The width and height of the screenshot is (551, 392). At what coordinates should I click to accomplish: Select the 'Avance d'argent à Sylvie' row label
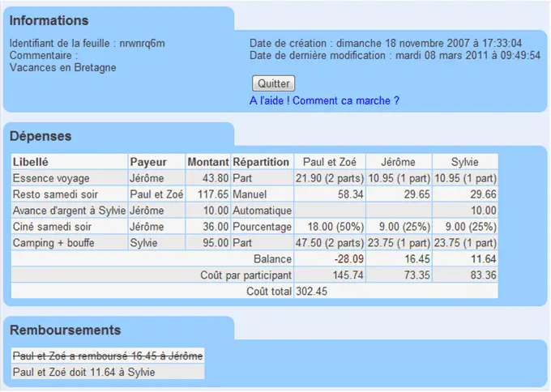coord(70,211)
